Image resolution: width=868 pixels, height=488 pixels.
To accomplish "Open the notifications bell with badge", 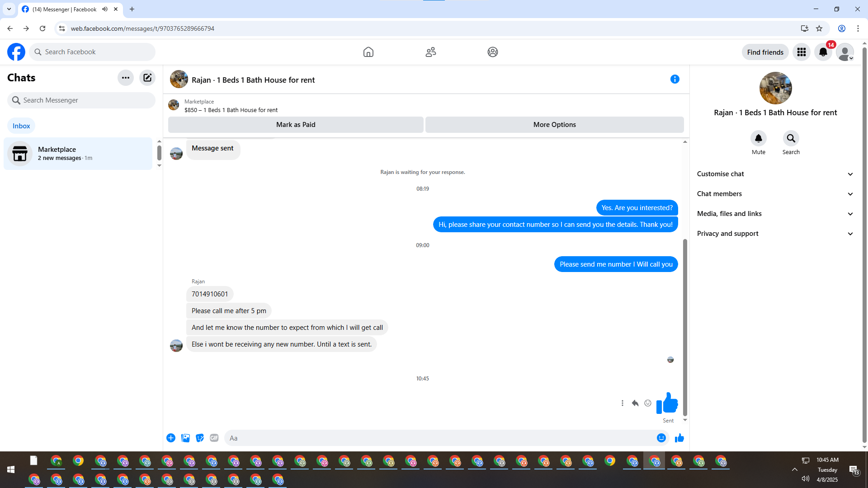I will [x=823, y=52].
